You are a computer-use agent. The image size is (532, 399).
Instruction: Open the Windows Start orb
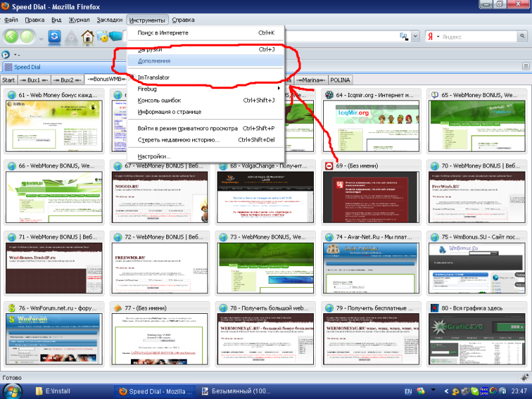click(11, 391)
